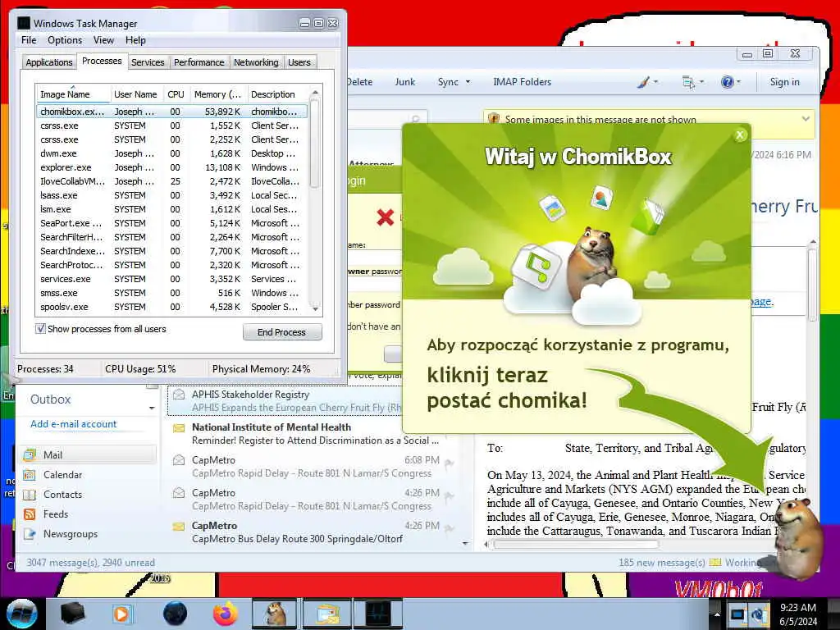Select the Mail shortcut in Mail sidebar
Image resolution: width=840 pixels, height=630 pixels.
(89, 454)
